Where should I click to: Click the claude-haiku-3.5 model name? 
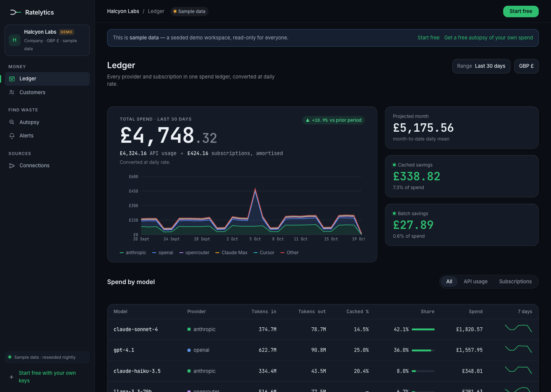(x=137, y=371)
